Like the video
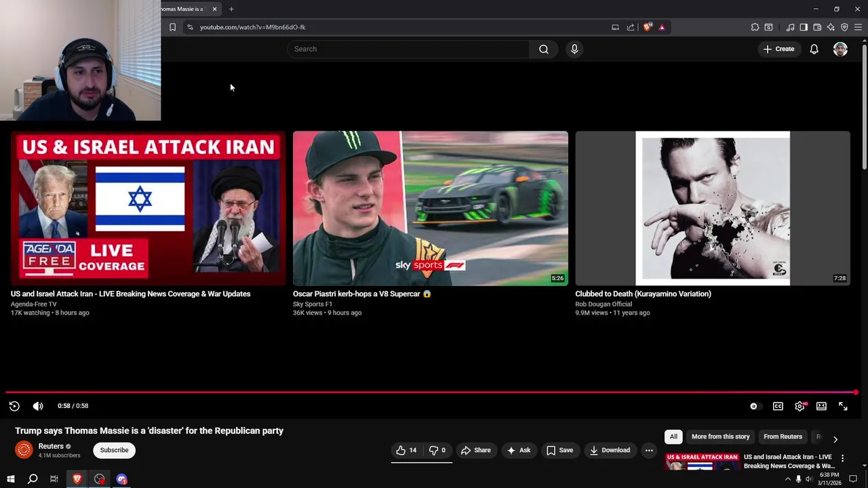 (x=406, y=450)
